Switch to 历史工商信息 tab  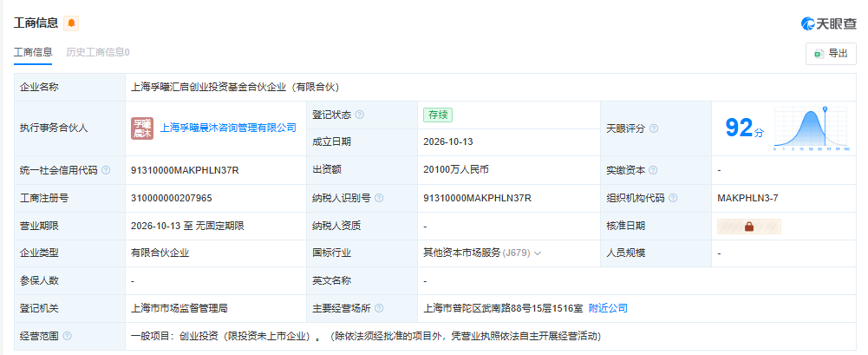coord(98,53)
